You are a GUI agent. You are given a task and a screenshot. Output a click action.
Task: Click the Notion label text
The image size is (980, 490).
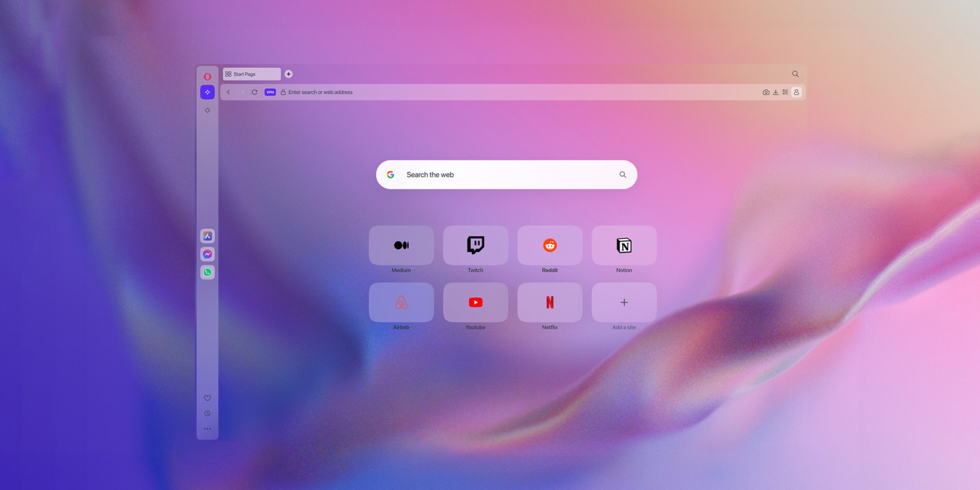(x=624, y=270)
